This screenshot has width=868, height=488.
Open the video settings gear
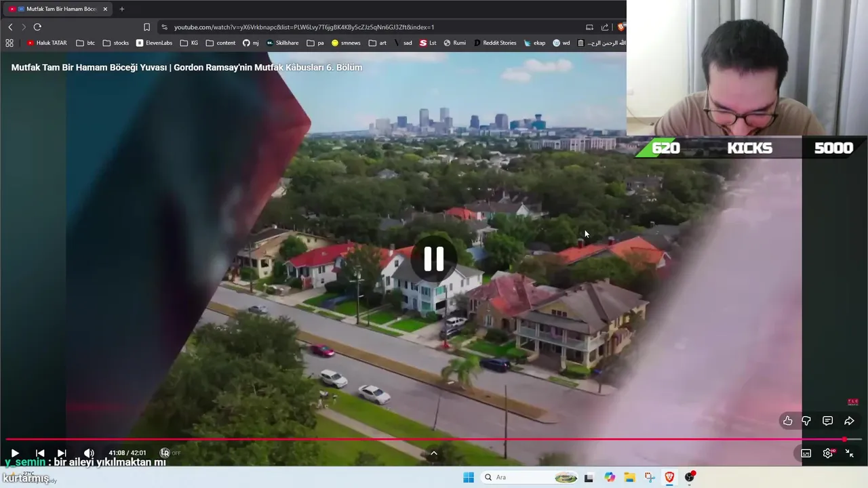click(x=827, y=453)
